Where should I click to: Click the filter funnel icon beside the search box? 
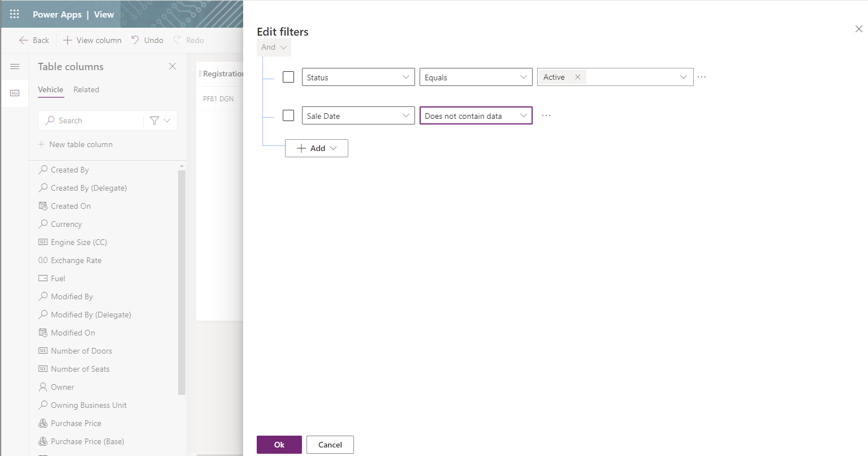coord(154,120)
